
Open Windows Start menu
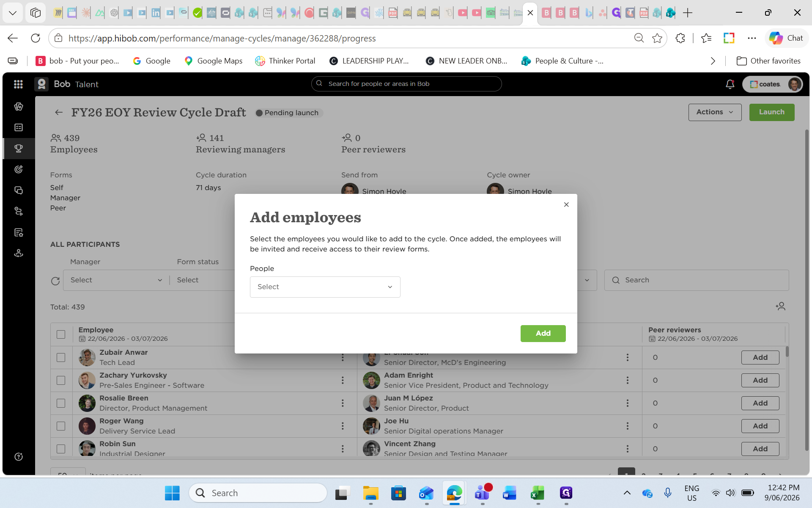coord(172,493)
